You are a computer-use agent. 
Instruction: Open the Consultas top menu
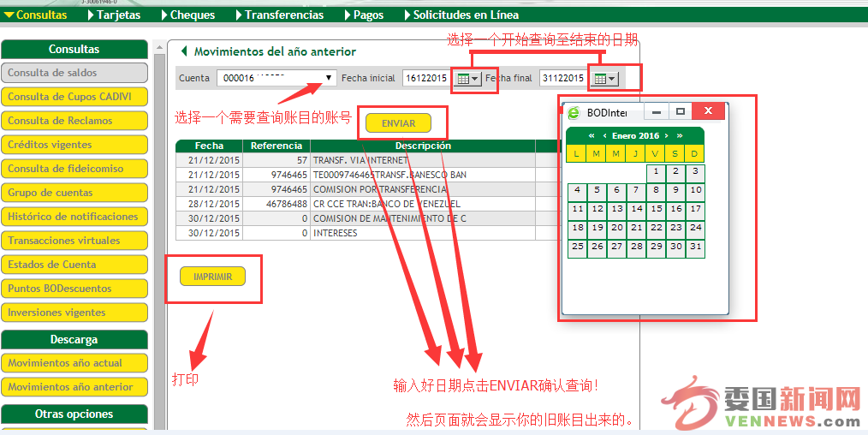[36, 15]
